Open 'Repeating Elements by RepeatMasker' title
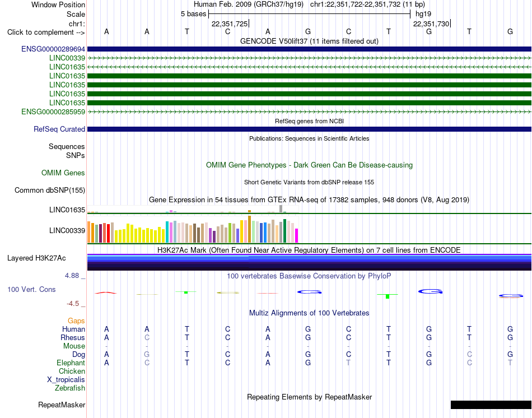532x418 pixels. pos(310,397)
